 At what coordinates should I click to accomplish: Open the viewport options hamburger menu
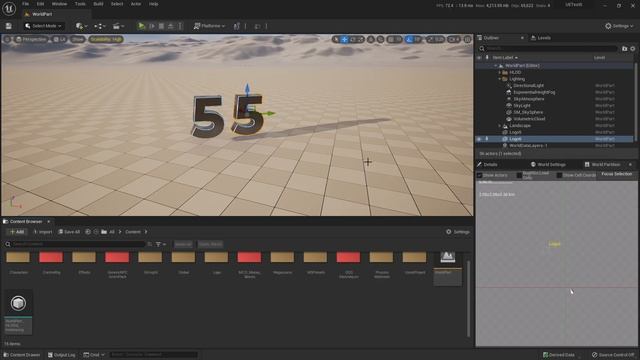coord(7,39)
